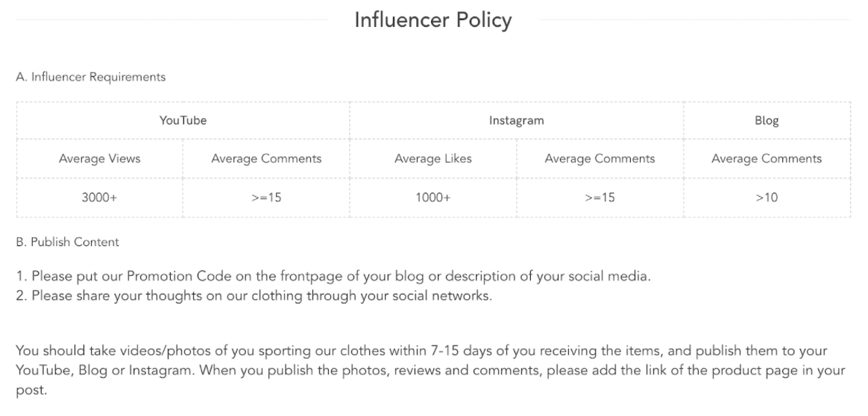Click the YouTube column header cell
This screenshot has height=416, width=868.
[x=183, y=120]
